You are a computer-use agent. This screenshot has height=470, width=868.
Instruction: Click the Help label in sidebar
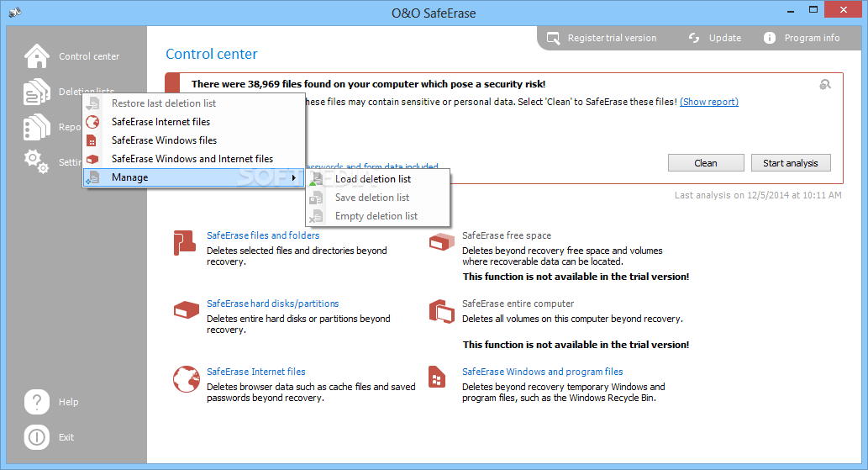click(69, 402)
